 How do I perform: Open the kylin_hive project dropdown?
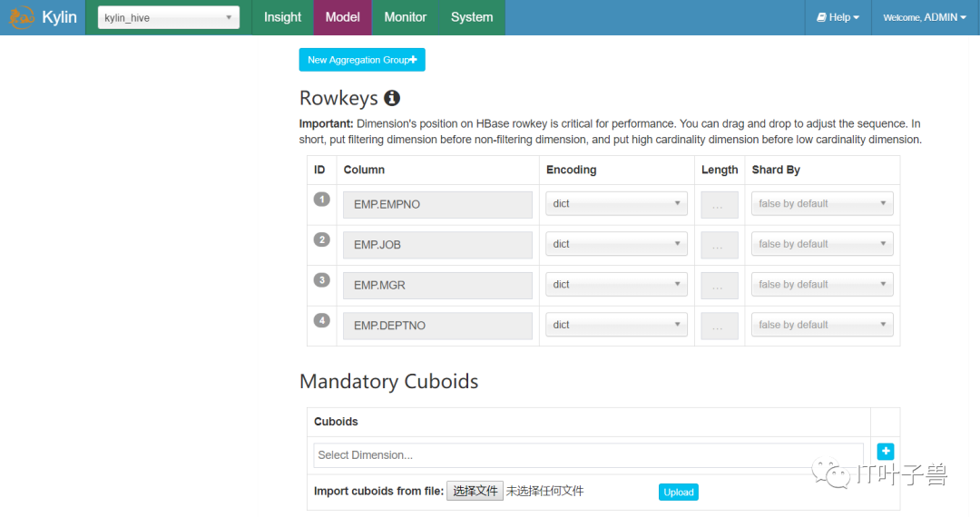[x=169, y=17]
